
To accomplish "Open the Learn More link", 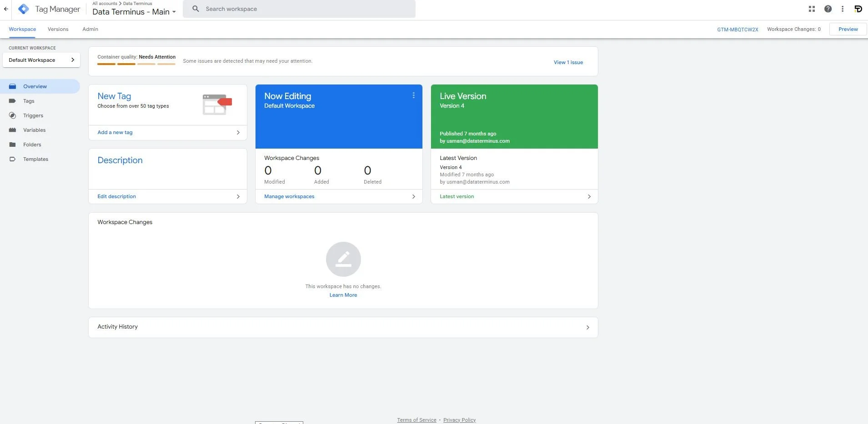I will 343,295.
